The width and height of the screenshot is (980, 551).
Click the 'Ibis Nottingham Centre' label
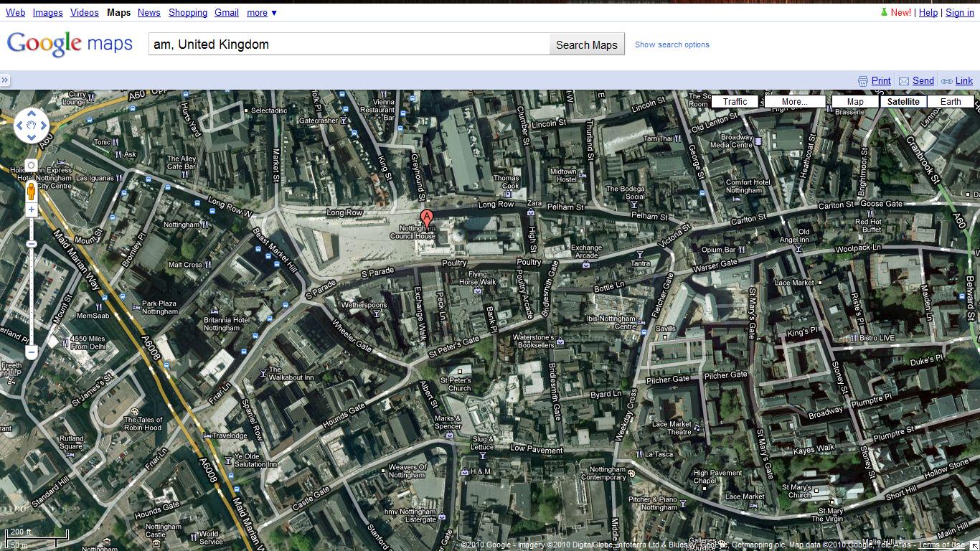[611, 322]
